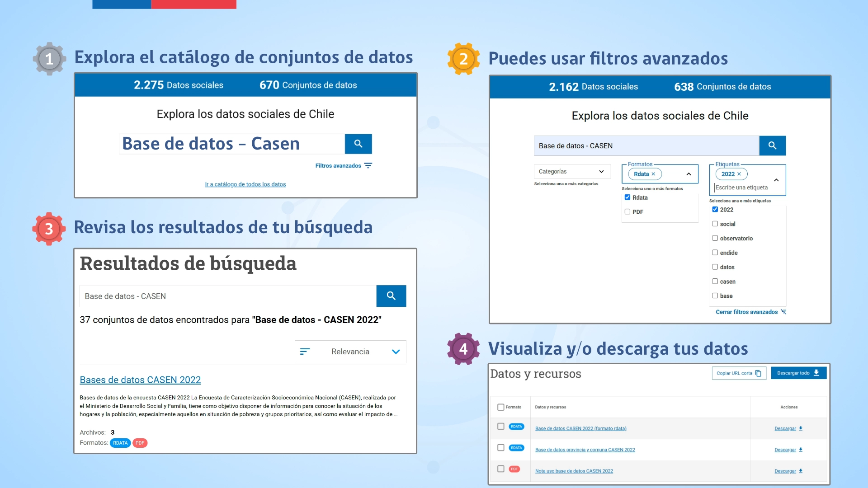The height and width of the screenshot is (488, 868).
Task: Open Base de datos provincia y comuna CASEN 2022
Action: pos(585,450)
